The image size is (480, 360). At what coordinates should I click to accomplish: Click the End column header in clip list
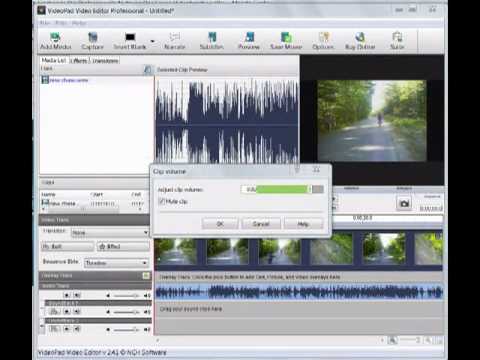click(136, 194)
